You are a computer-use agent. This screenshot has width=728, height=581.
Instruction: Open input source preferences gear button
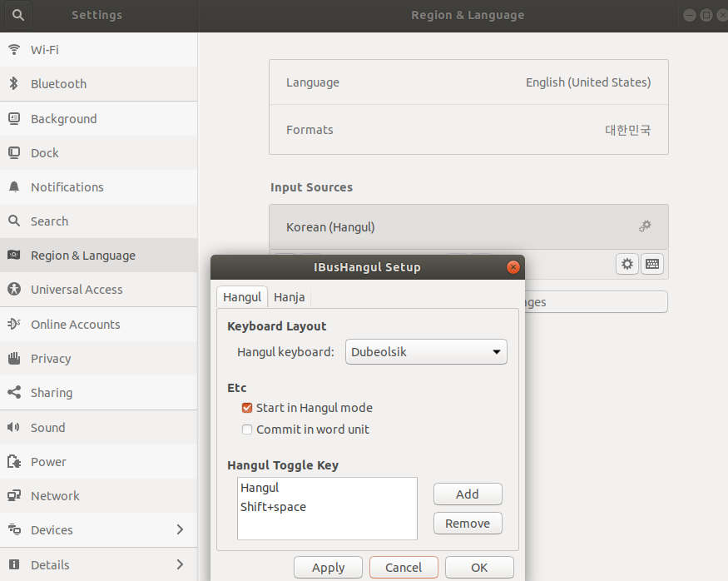pos(627,264)
